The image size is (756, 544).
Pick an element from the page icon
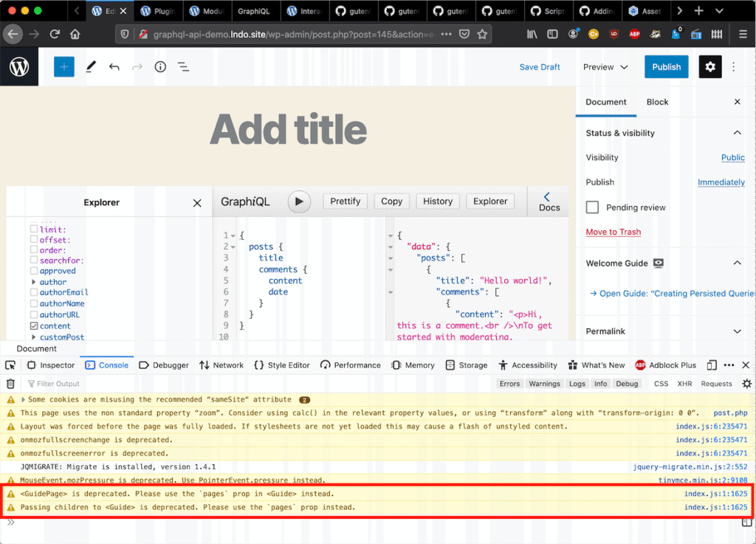click(10, 365)
